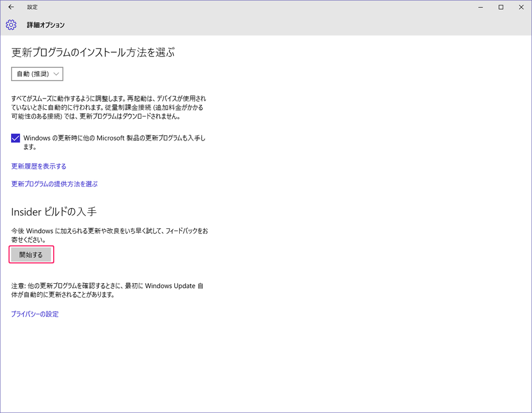Click the 開始する button
Screen dimensions: 532x413
(31, 254)
